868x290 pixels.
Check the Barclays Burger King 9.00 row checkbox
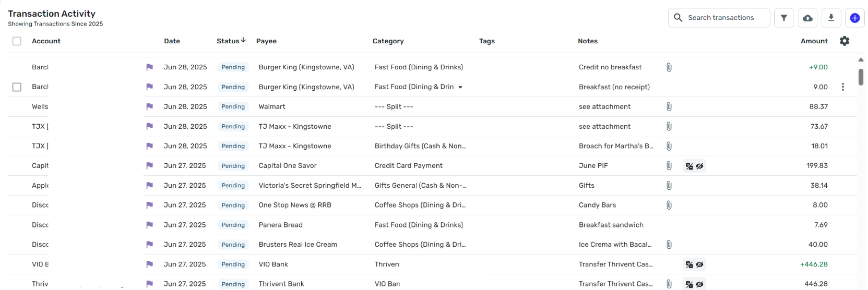(x=17, y=87)
